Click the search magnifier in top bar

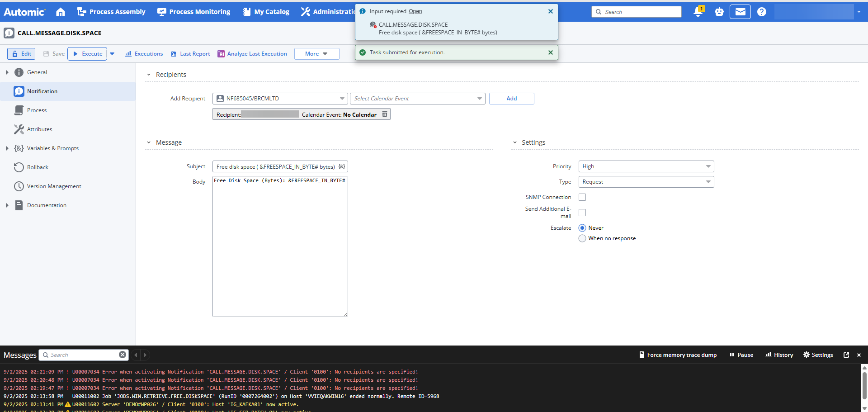pos(599,12)
